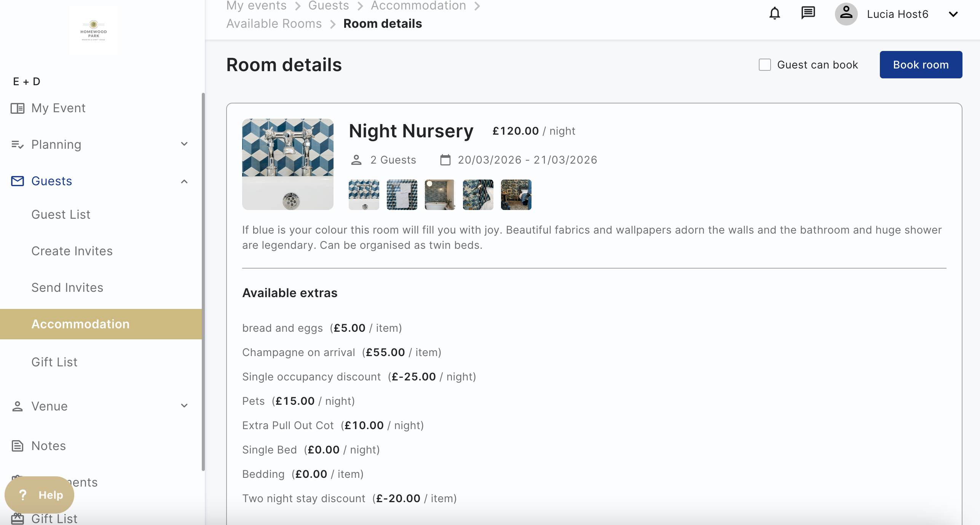Click the My Event book icon
The image size is (980, 525).
point(18,108)
